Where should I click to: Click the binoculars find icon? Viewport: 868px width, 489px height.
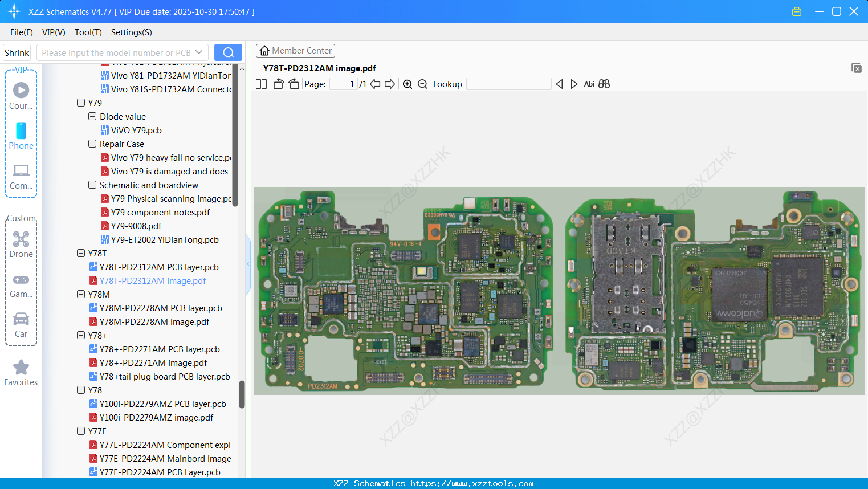coord(604,84)
